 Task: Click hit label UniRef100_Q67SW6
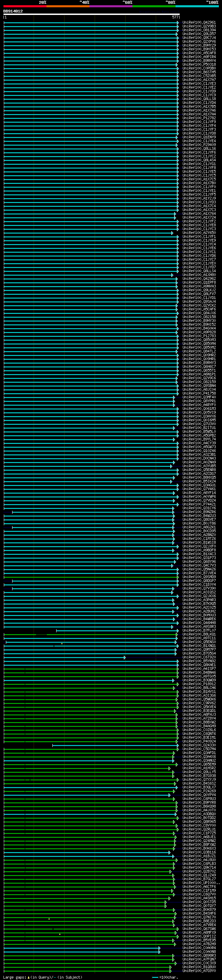[199, 929]
